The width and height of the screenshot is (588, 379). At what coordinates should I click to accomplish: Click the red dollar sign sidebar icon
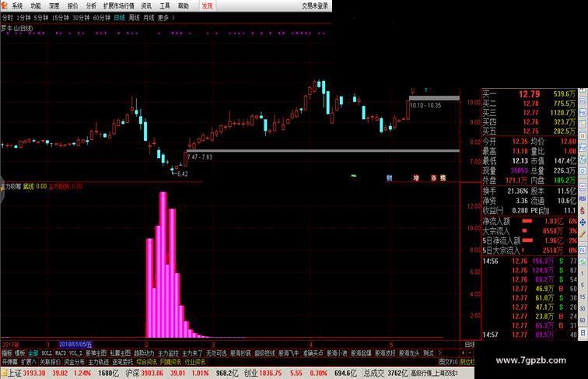583,211
